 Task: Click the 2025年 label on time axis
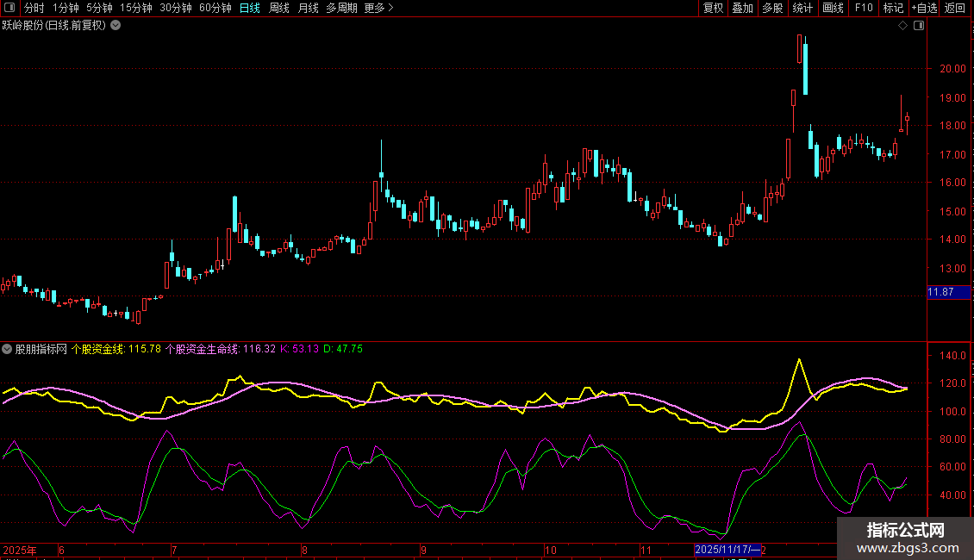click(20, 550)
